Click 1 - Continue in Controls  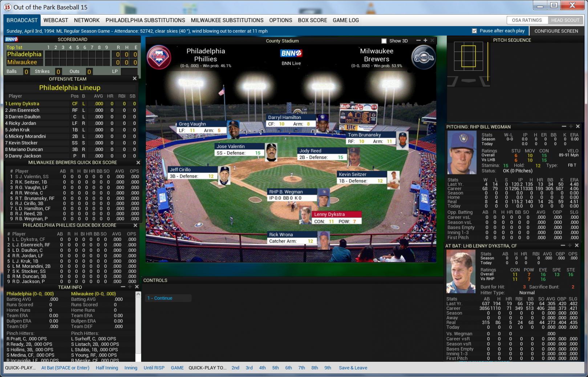click(x=168, y=298)
